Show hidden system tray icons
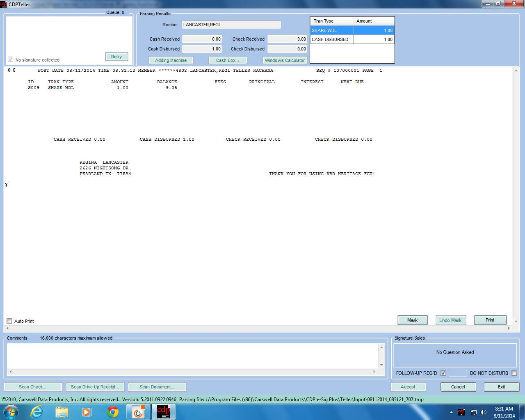525x420 pixels. point(451,412)
